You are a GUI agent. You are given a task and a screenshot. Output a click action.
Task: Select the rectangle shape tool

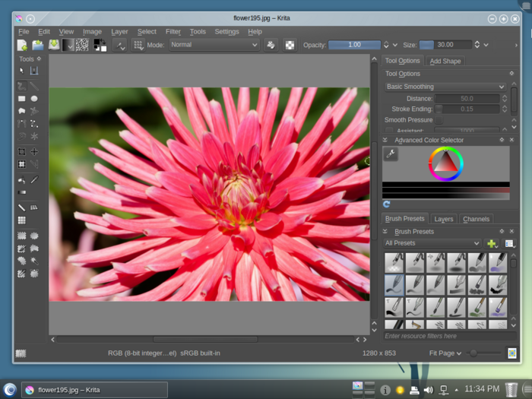coord(22,99)
